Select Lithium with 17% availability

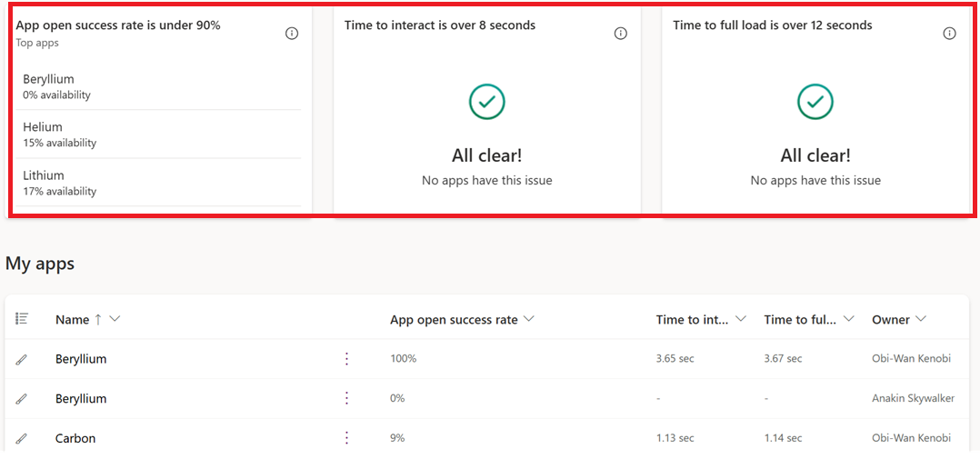44,175
